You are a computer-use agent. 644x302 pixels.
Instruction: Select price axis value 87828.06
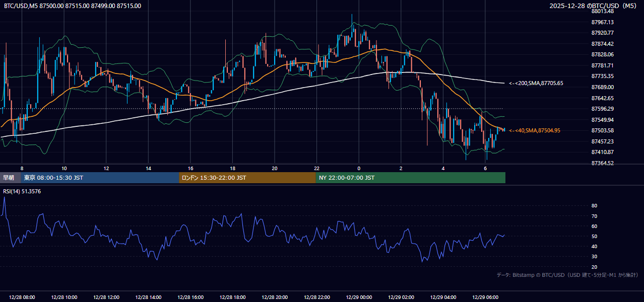603,54
